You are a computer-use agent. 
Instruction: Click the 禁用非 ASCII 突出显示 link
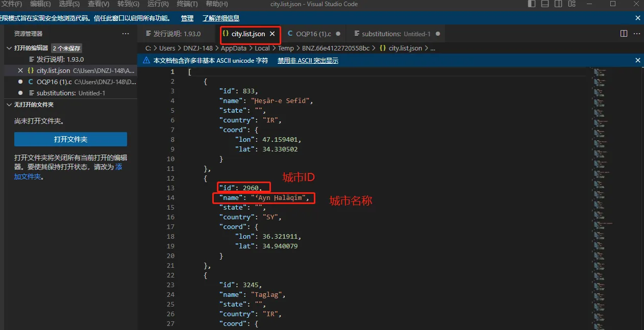point(308,60)
